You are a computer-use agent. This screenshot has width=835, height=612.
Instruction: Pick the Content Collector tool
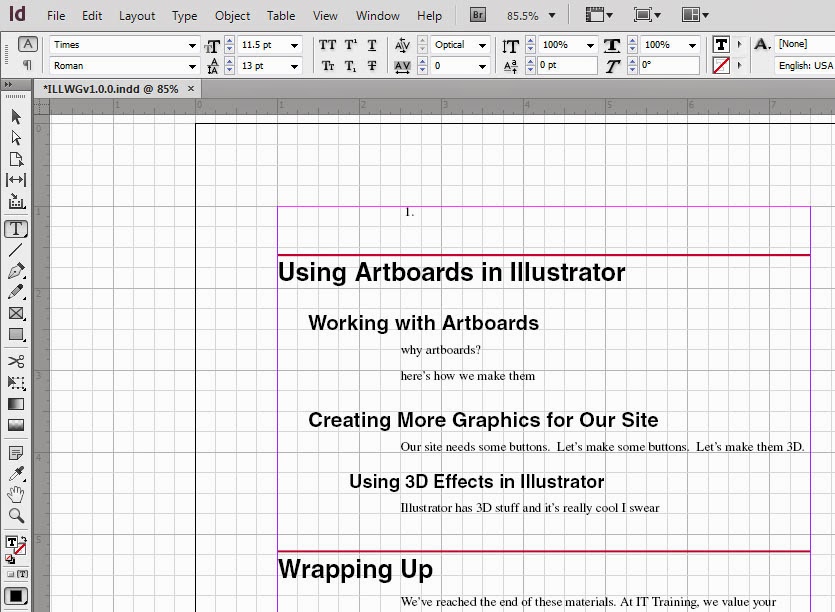coord(16,201)
